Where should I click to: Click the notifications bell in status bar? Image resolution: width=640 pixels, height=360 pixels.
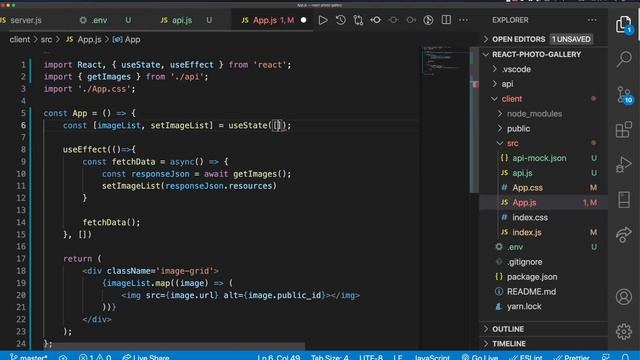tap(625, 357)
